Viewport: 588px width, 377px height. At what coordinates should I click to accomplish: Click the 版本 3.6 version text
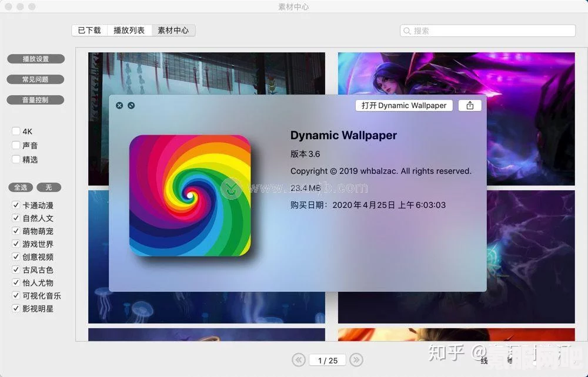[x=305, y=154]
